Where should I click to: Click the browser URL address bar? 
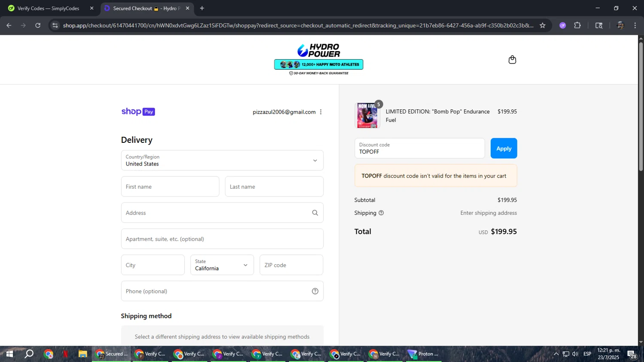(x=298, y=25)
